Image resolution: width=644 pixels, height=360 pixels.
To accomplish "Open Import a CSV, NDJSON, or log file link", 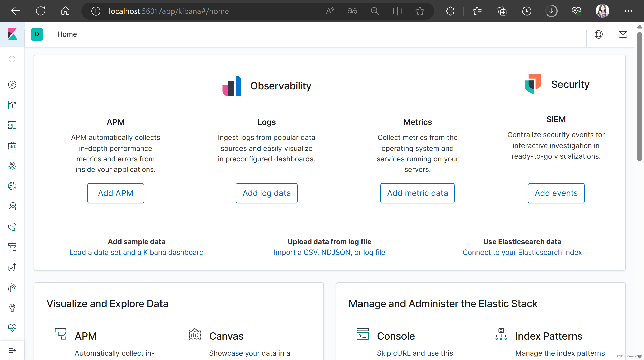I will coord(329,252).
